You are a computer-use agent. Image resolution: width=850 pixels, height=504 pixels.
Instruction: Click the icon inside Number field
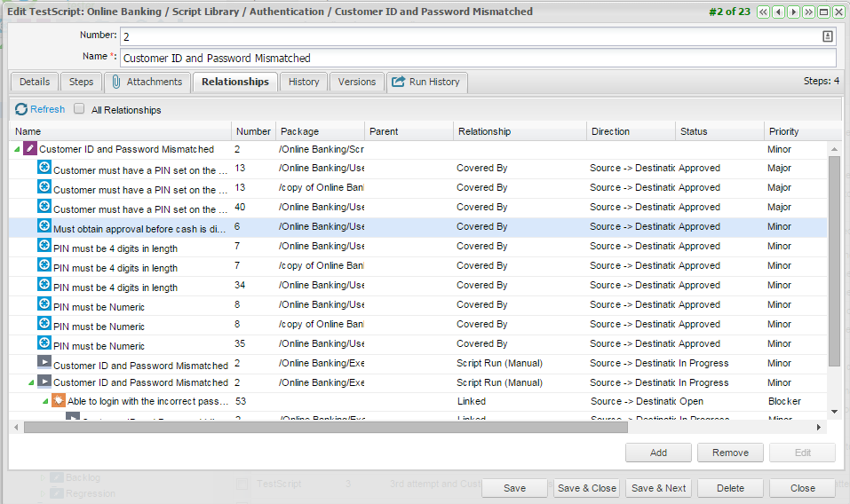828,36
